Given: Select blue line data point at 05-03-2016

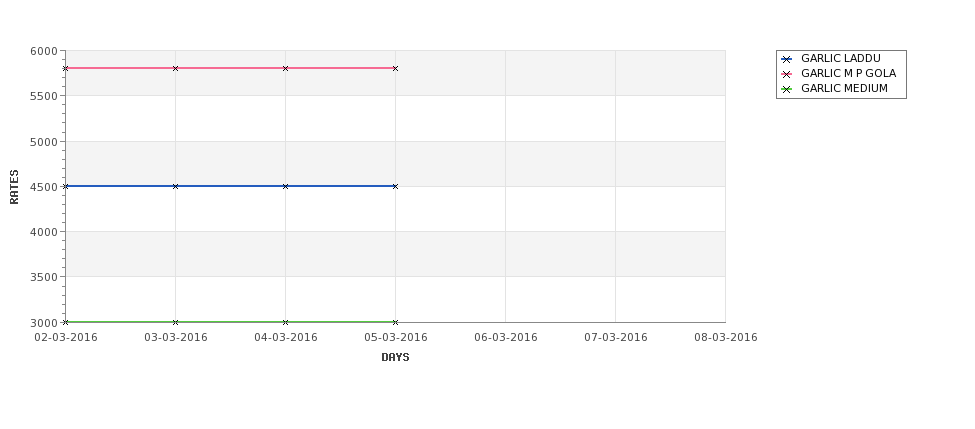Looking at the screenshot, I should (x=395, y=186).
